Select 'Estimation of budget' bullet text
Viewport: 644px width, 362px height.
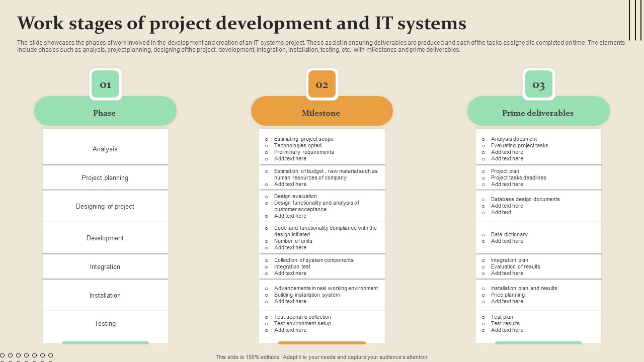click(x=326, y=174)
